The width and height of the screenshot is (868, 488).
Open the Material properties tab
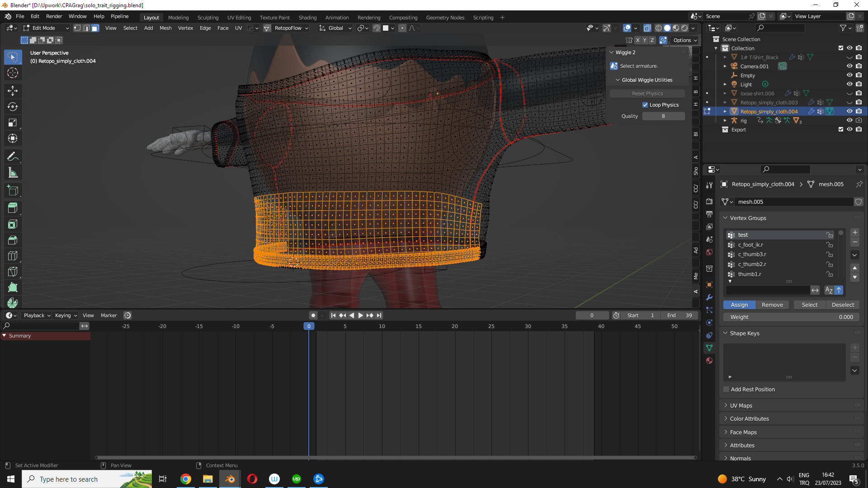[x=709, y=361]
